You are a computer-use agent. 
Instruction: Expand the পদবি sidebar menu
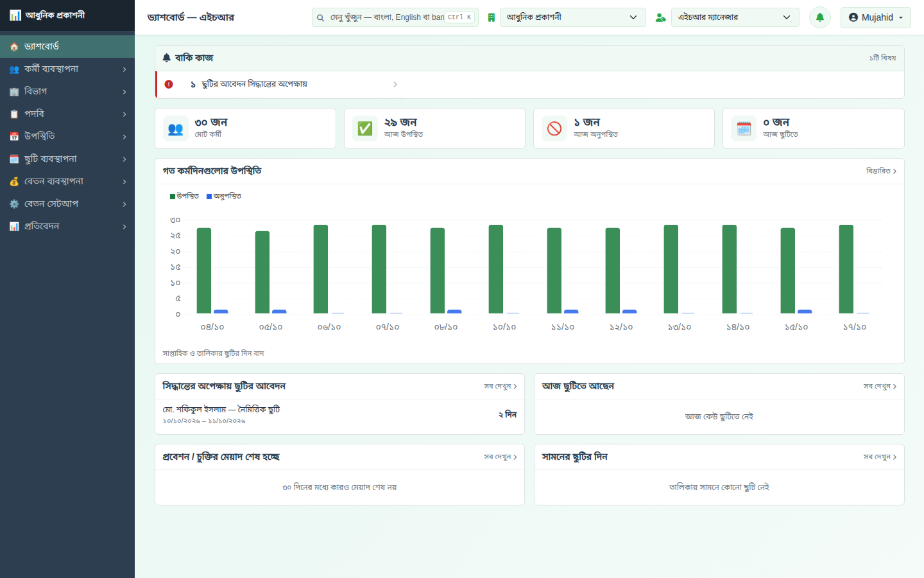coord(67,114)
